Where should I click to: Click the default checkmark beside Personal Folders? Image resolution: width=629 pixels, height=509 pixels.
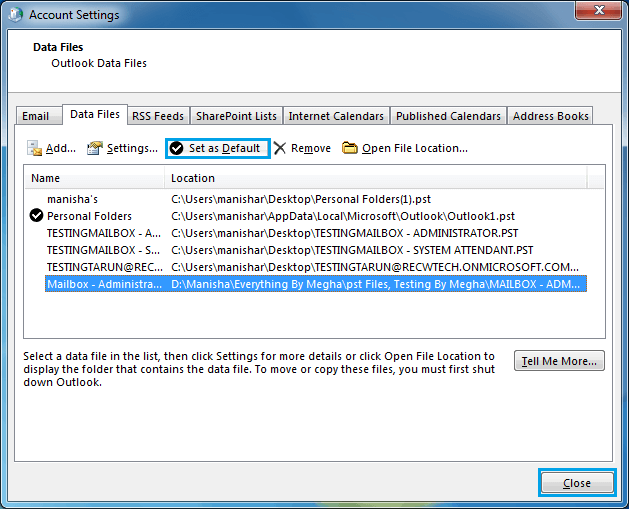point(36,215)
